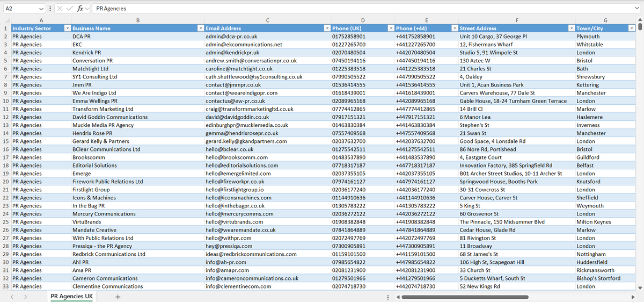Select cell DCA PR
Viewport: 644px width, 302px height.
click(138, 37)
